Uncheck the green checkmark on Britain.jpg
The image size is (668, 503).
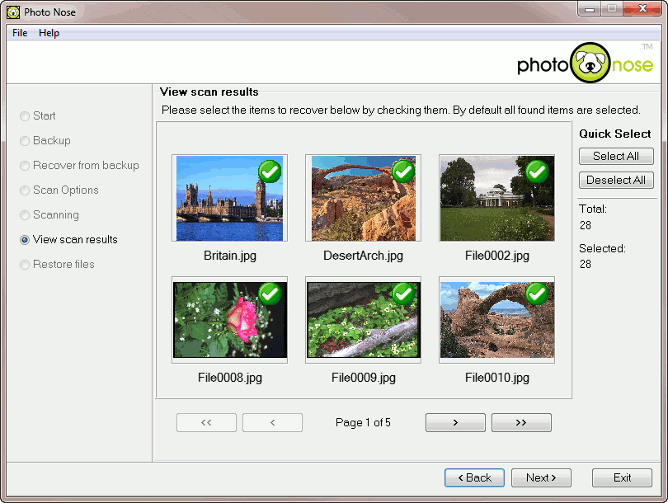tap(270, 172)
